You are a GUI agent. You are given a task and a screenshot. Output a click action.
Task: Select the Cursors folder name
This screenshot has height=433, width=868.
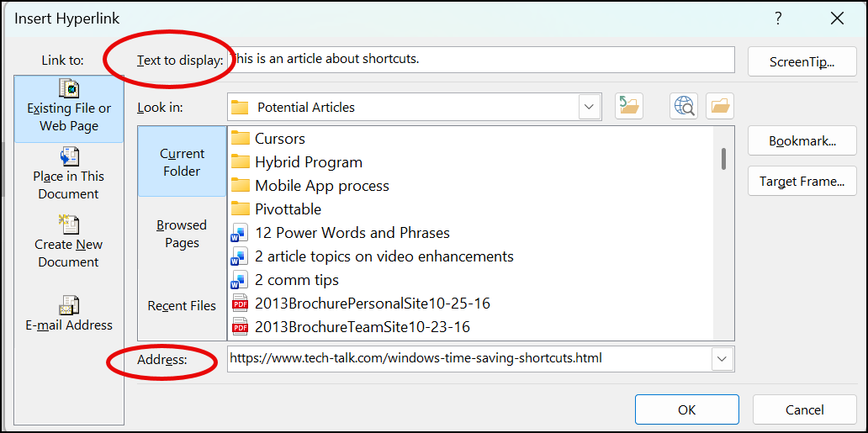point(280,139)
